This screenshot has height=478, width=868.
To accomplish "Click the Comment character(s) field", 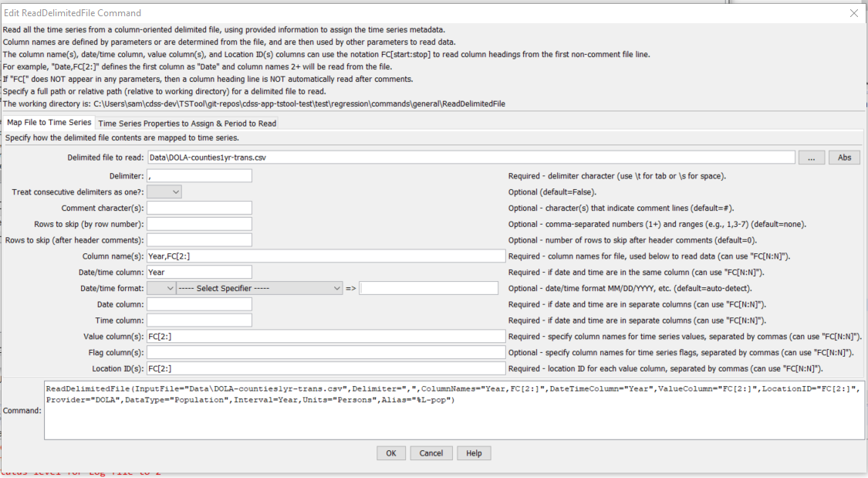I will (x=199, y=208).
